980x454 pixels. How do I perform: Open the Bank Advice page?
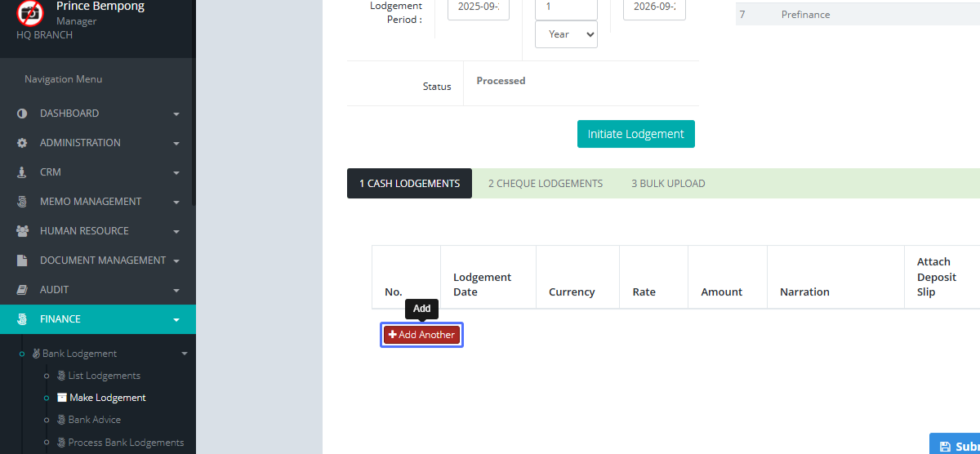tap(94, 420)
